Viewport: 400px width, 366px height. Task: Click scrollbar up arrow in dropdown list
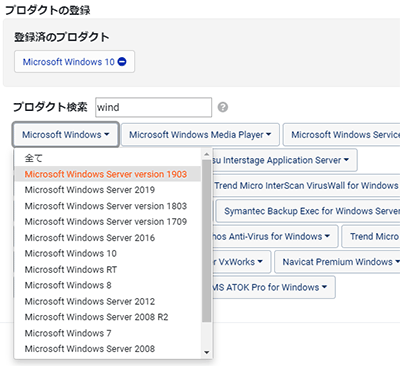pyautogui.click(x=206, y=154)
